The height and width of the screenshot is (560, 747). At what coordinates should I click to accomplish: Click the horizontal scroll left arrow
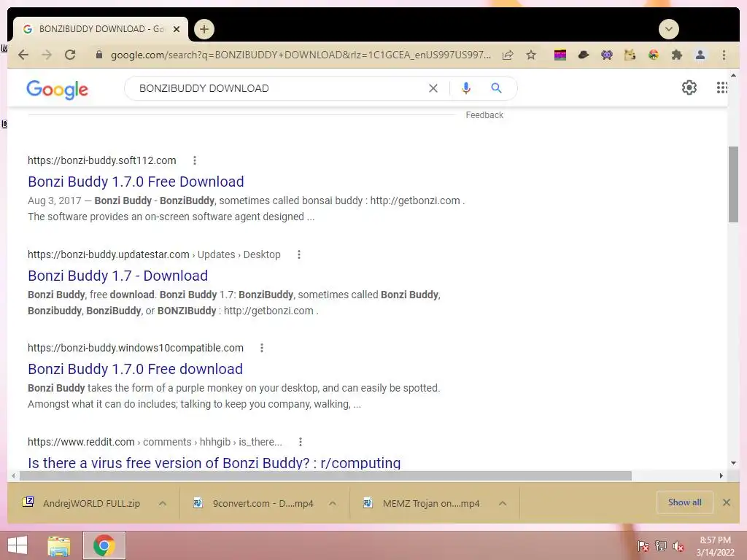pos(13,475)
